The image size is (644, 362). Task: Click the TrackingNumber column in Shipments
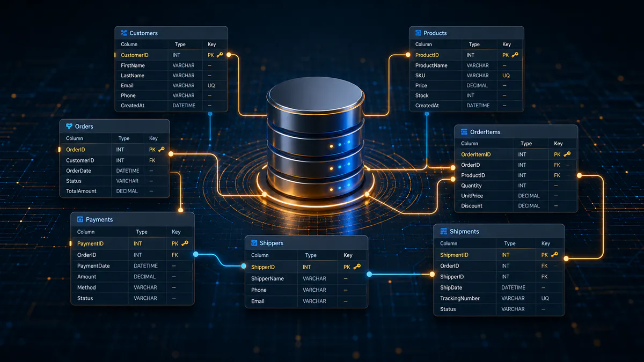(460, 298)
